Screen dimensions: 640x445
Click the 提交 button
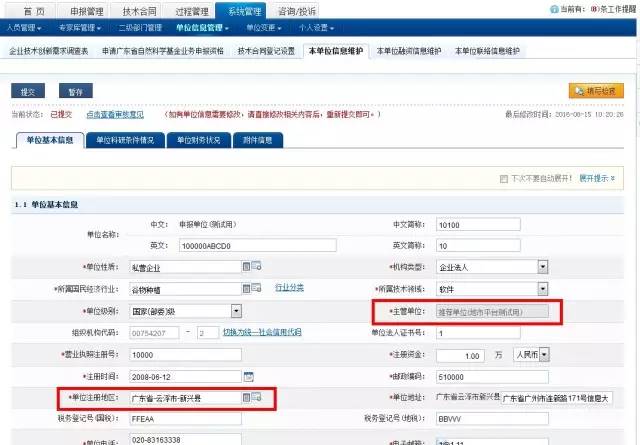coord(26,91)
